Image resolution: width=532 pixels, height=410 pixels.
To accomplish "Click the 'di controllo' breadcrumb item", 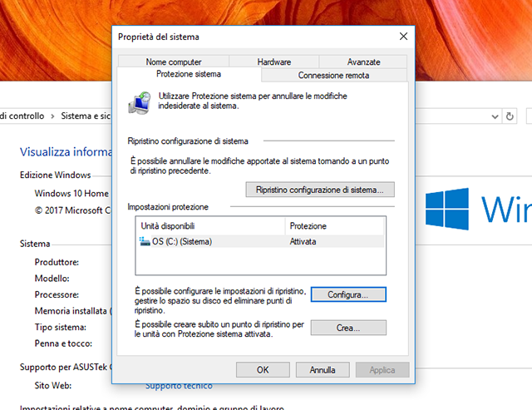I will point(22,116).
